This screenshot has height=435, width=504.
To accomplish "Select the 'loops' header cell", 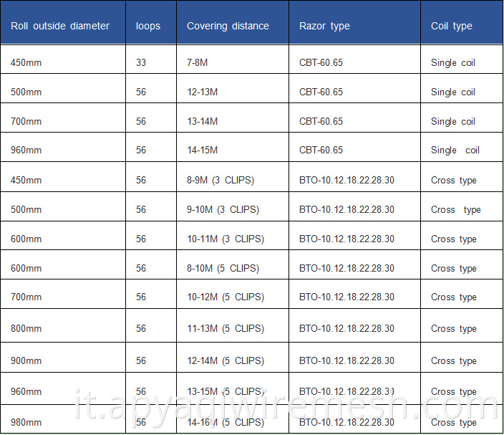I will pyautogui.click(x=151, y=22).
